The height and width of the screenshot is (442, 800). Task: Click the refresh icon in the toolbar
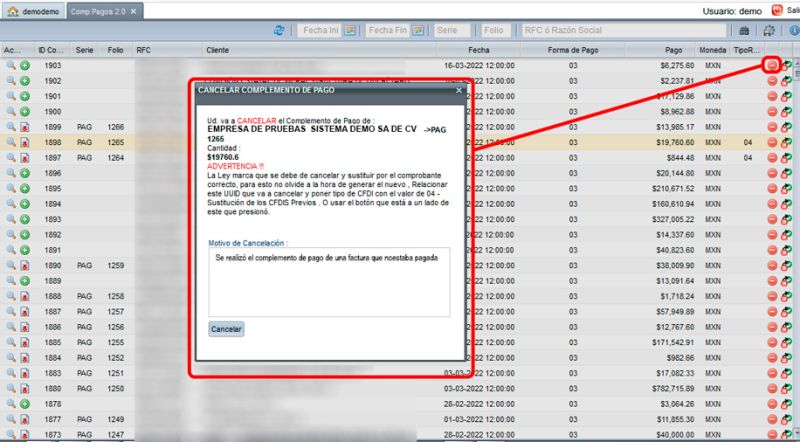pos(280,31)
